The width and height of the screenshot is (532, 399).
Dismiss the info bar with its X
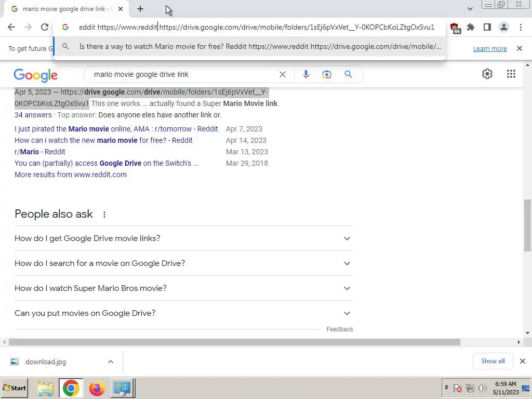click(x=520, y=48)
